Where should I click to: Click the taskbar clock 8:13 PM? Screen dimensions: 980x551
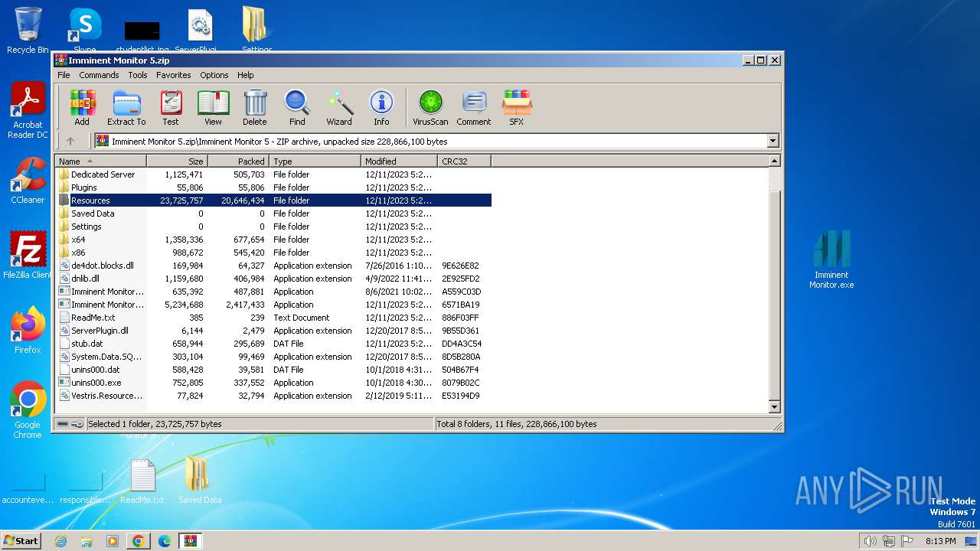click(940, 541)
